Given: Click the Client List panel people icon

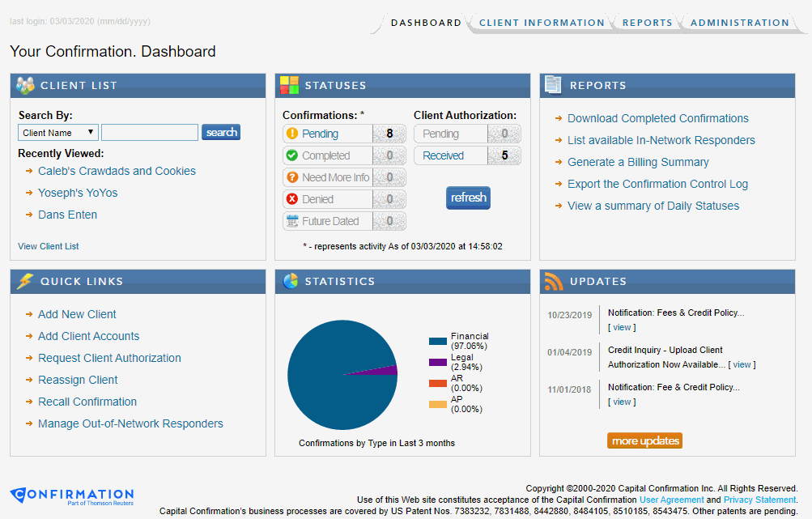Looking at the screenshot, I should click(25, 85).
